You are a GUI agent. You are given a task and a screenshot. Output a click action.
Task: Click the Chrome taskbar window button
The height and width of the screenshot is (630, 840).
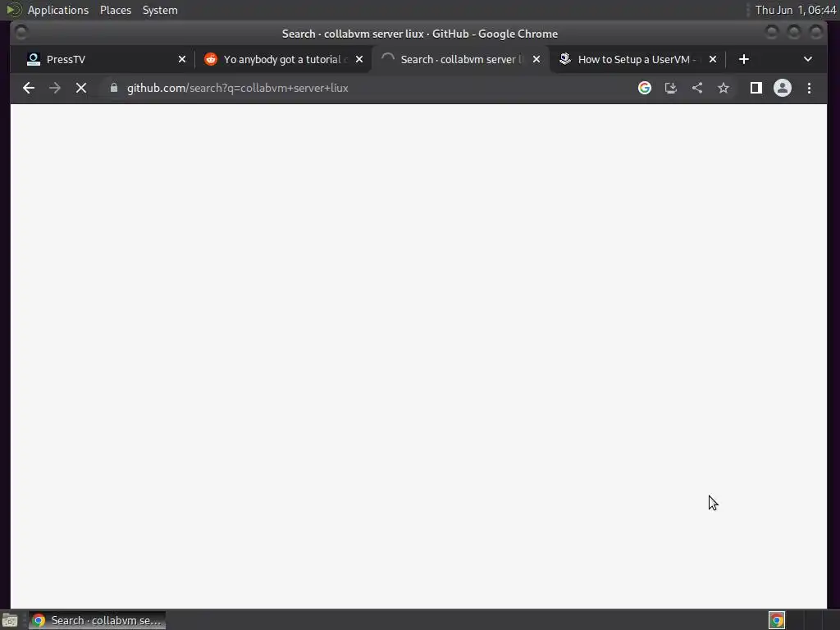(97, 620)
